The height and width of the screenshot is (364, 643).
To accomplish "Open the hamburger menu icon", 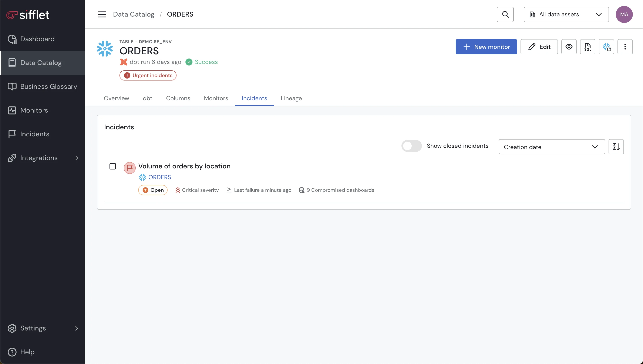I will tap(102, 14).
